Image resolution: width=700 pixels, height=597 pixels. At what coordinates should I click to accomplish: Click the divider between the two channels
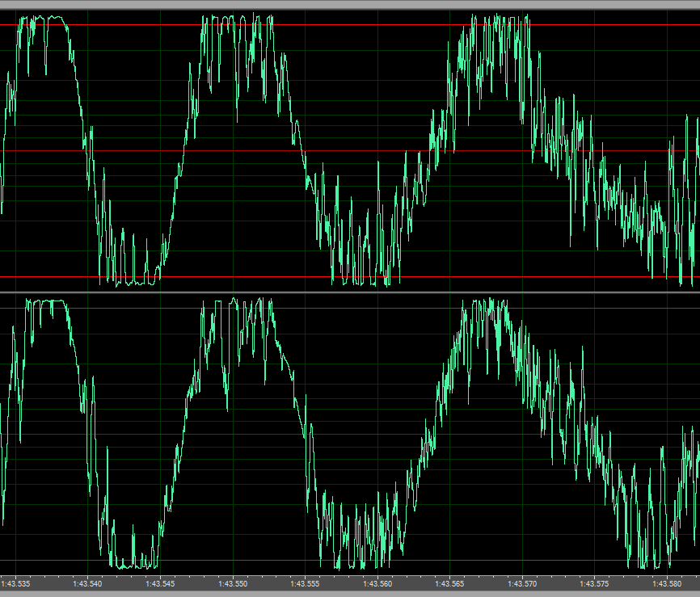click(x=350, y=292)
